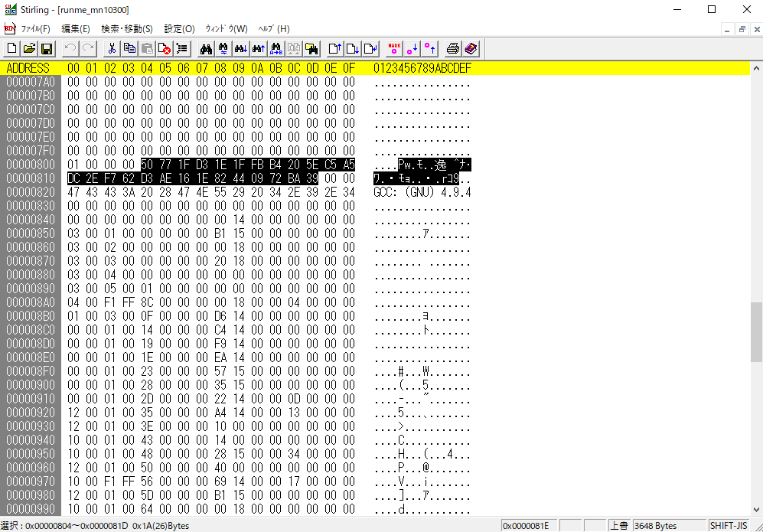Find previous with binoculars up-arrow icon
This screenshot has width=763, height=532.
click(x=259, y=49)
